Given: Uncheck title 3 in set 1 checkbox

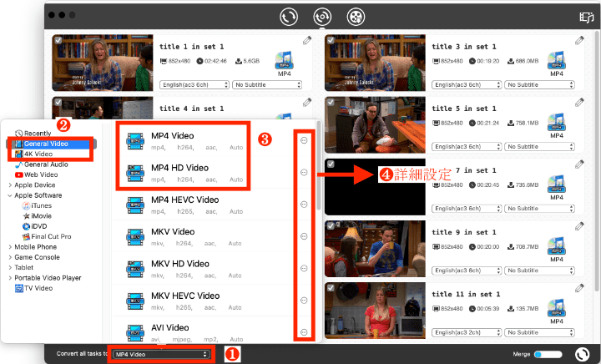Looking at the screenshot, I should (x=331, y=40).
